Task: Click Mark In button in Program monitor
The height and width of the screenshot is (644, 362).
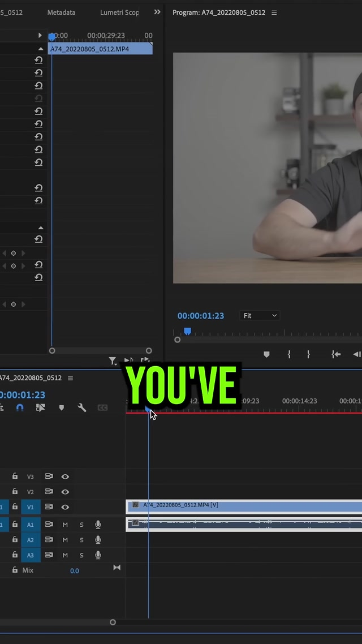Action: pos(289,354)
